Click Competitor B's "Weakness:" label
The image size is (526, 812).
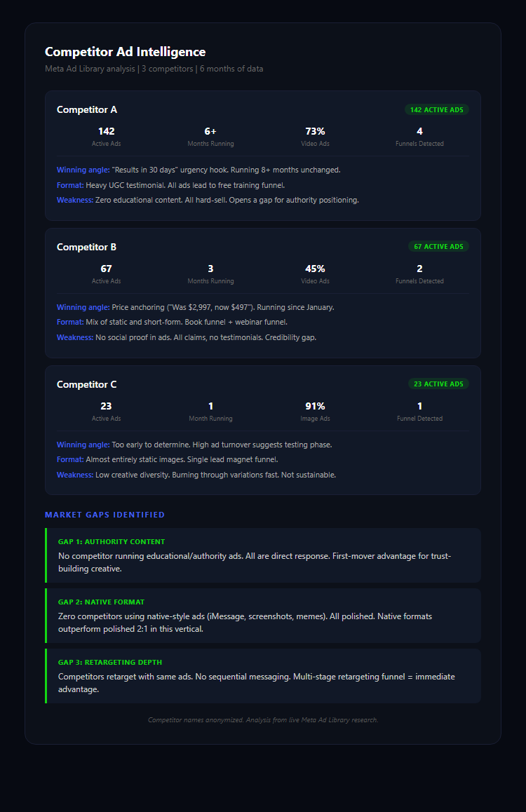[x=75, y=337]
